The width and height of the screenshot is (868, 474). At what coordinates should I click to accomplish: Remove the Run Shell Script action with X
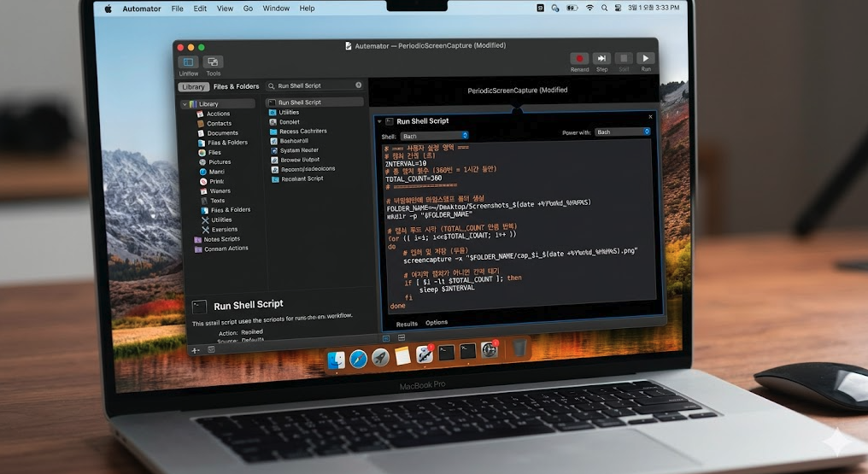click(x=650, y=117)
